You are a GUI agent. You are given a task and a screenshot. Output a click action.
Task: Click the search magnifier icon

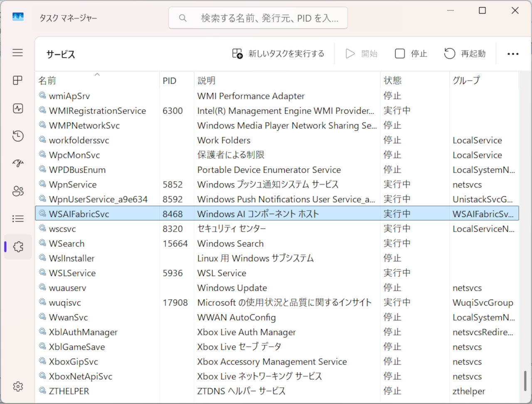coord(182,18)
